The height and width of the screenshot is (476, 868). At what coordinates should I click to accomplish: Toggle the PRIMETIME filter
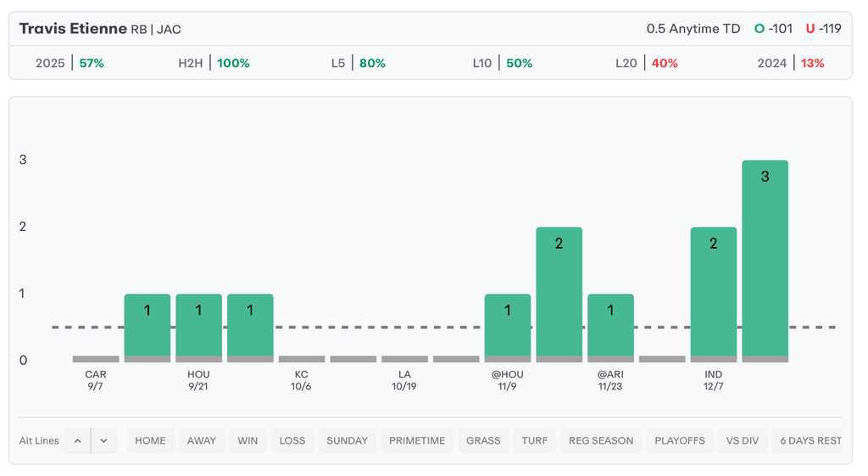pos(418,440)
